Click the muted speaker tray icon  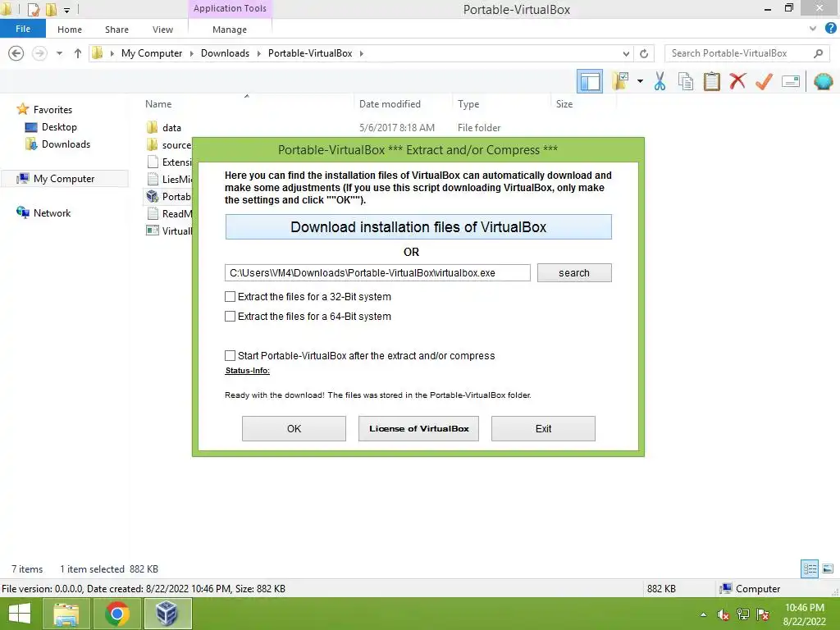coord(723,614)
